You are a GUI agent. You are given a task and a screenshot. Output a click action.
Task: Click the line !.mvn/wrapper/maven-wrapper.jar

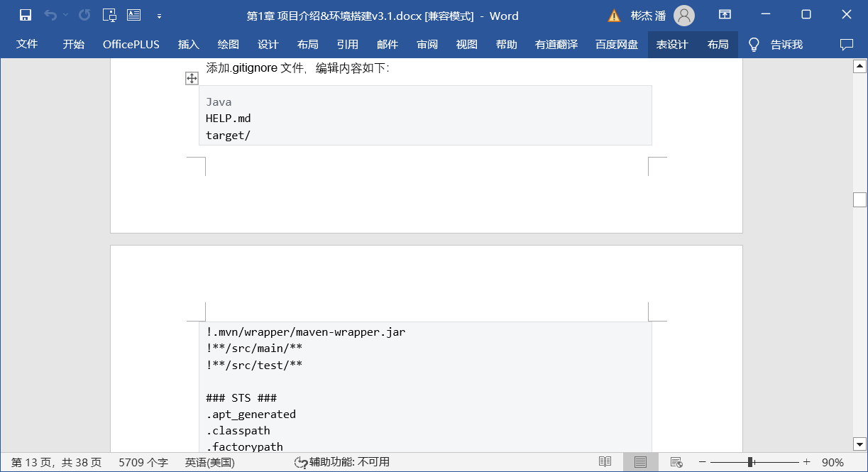(306, 331)
